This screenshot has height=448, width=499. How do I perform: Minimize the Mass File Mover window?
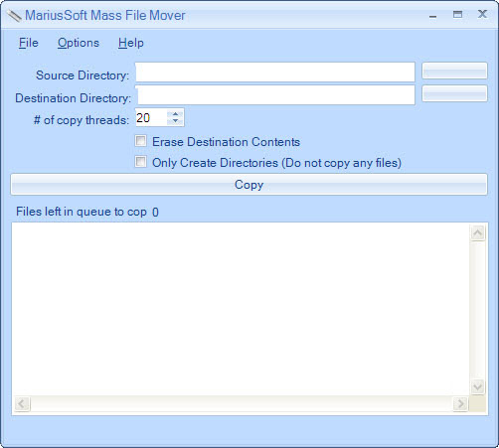(x=432, y=15)
